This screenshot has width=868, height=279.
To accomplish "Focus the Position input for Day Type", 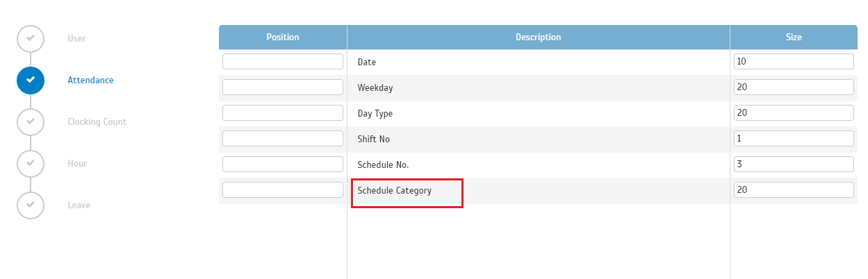I will coord(283,113).
